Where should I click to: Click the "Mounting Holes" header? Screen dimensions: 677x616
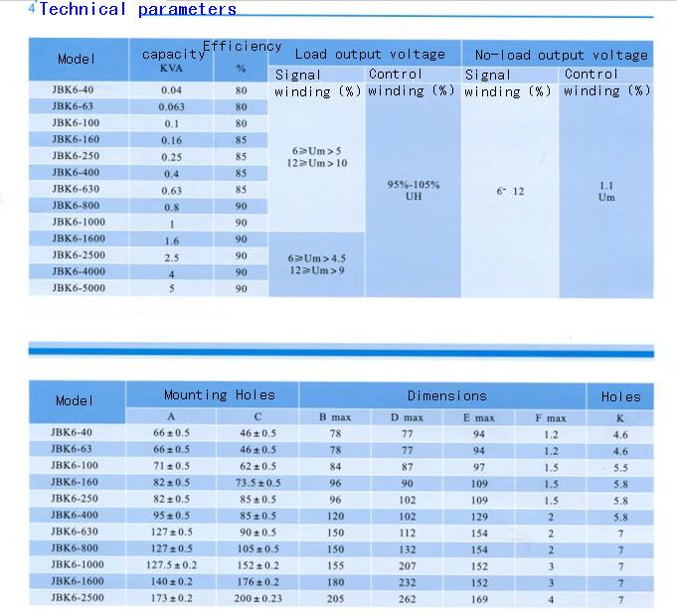click(x=220, y=394)
